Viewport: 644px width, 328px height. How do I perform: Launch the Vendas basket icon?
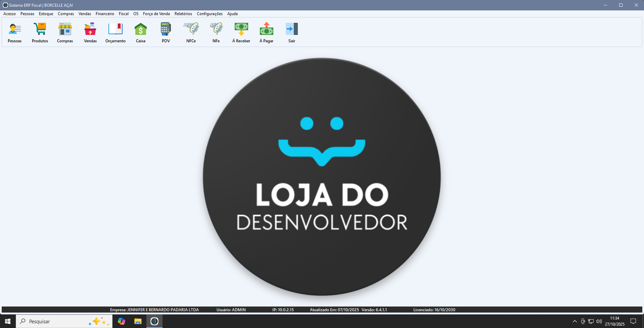(90, 29)
